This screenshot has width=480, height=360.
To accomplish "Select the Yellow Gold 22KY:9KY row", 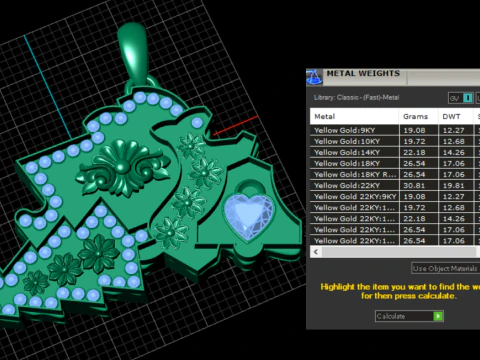I will click(395, 196).
